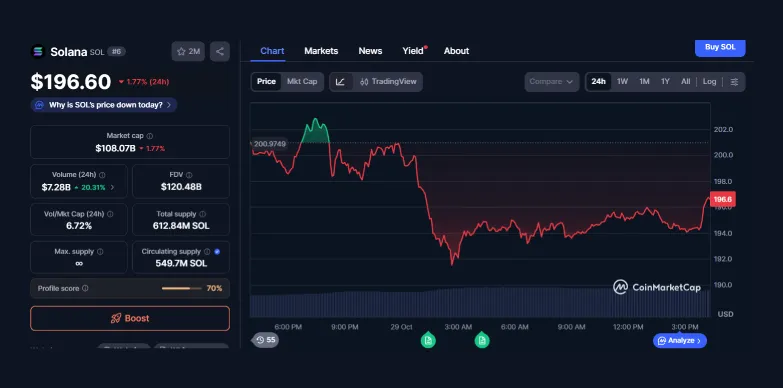
Task: Select All time range
Action: click(x=686, y=82)
